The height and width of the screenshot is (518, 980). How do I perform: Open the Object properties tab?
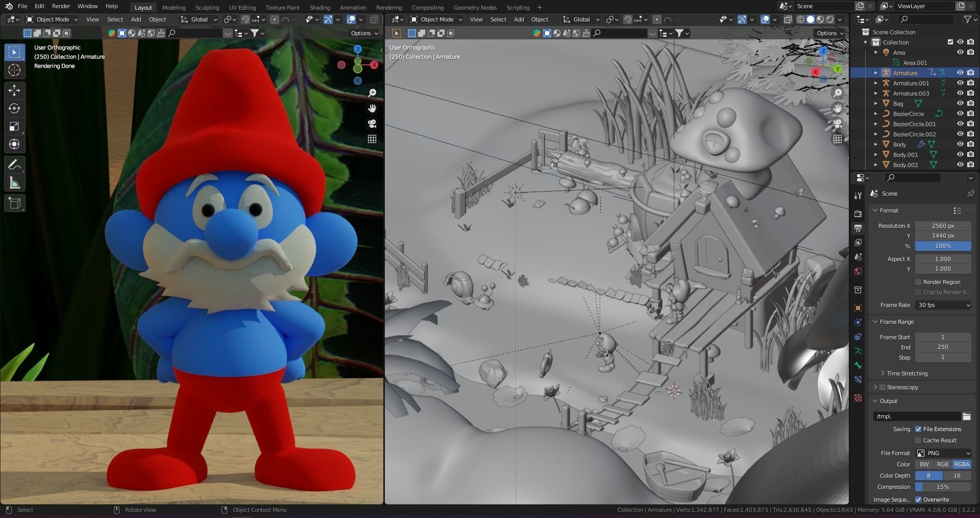[x=858, y=308]
